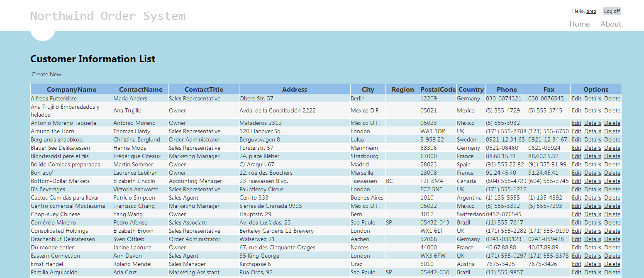644x278 pixels.
Task: Edit Drachenblut Delikatessen
Action: click(576, 239)
